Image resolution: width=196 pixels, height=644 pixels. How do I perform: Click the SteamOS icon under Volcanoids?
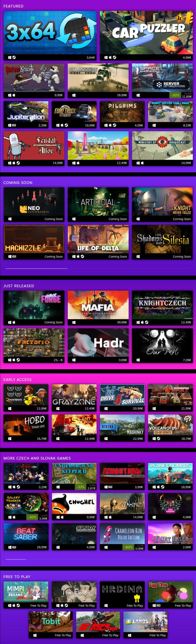pyautogui.click(x=158, y=438)
